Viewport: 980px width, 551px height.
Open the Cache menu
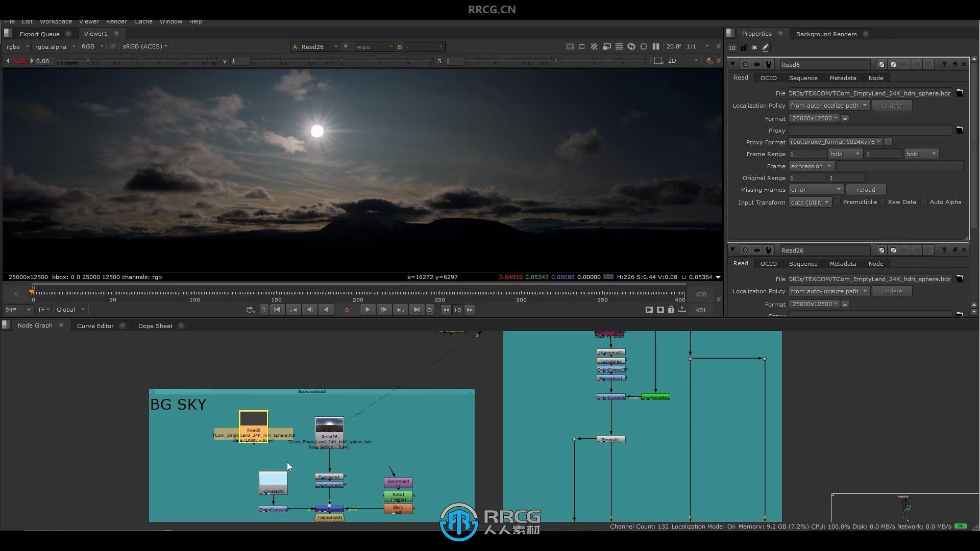(143, 21)
